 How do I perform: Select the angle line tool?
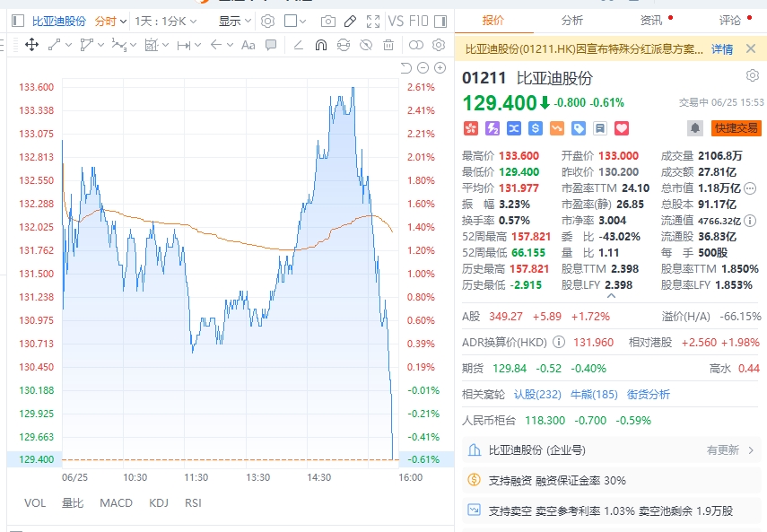point(298,45)
